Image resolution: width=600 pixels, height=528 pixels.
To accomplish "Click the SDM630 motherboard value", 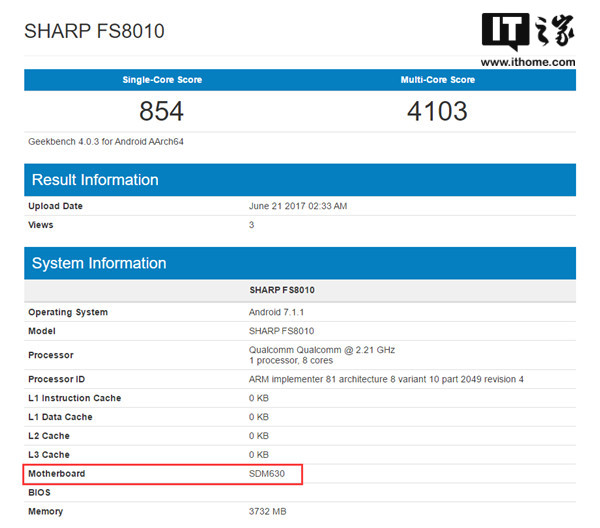I will coord(268,473).
